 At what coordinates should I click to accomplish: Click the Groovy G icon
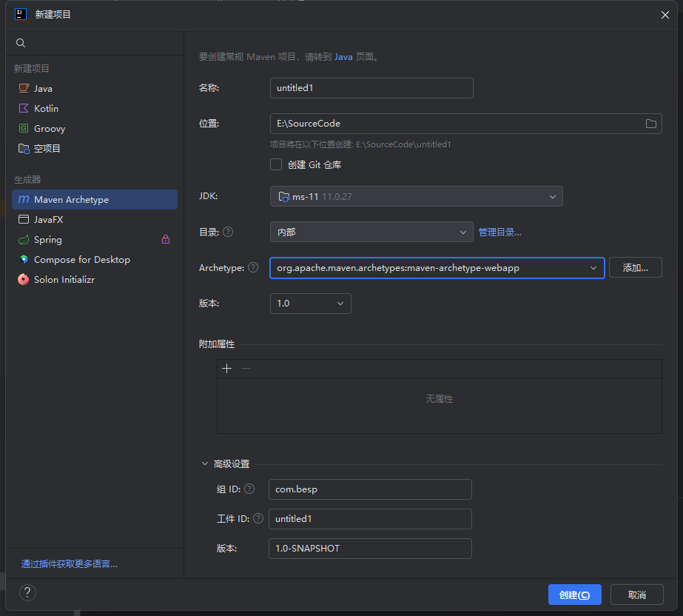tap(24, 128)
